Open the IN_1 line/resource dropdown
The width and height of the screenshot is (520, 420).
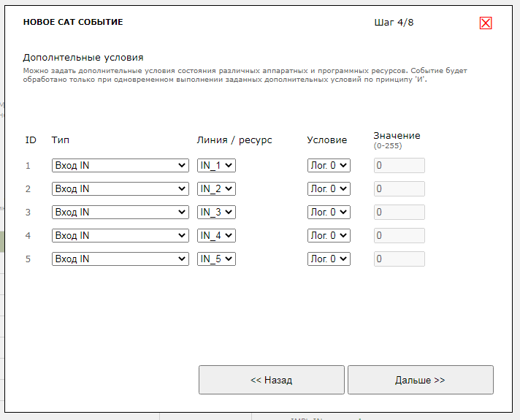216,166
